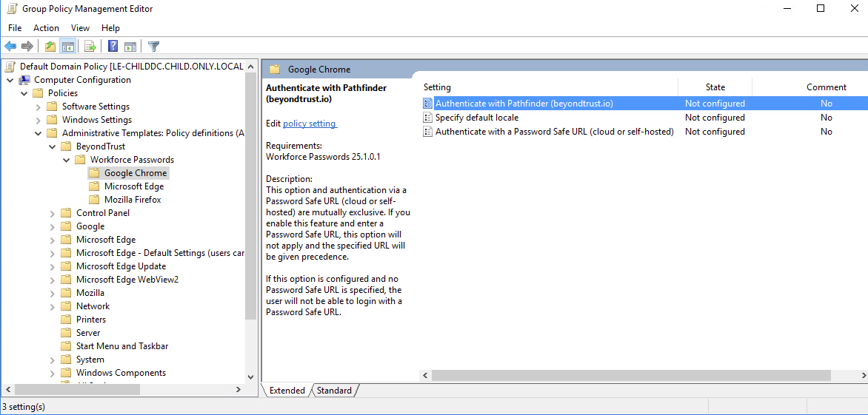
Task: Click the Default Domain Policy scroll icon
Action: coord(10,67)
